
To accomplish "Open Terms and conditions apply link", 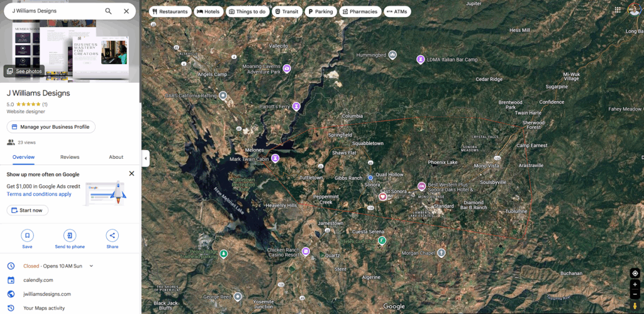I will click(39, 194).
